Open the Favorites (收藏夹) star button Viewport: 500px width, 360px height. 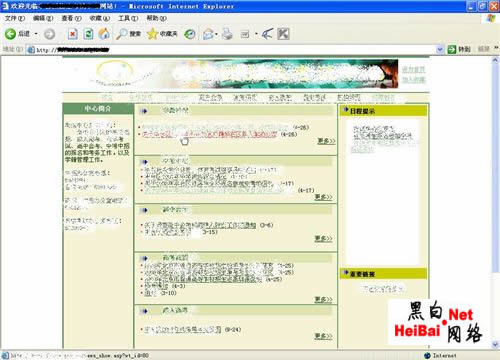click(x=162, y=34)
